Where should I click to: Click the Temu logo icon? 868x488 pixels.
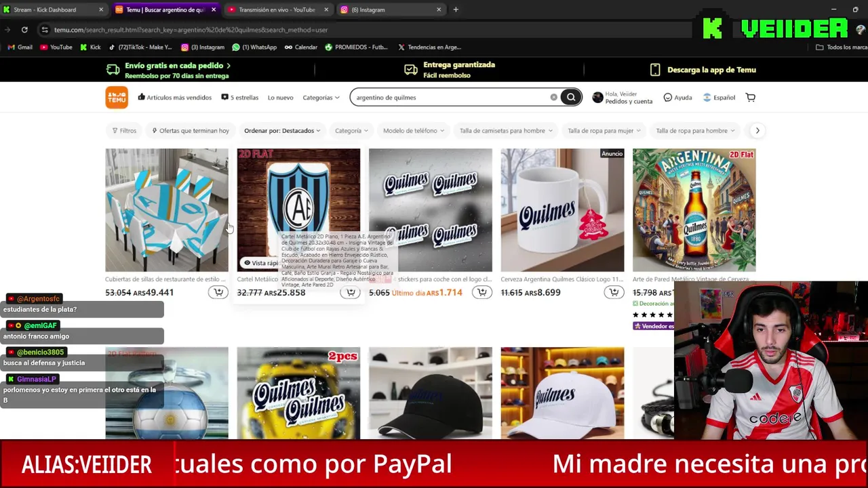117,98
